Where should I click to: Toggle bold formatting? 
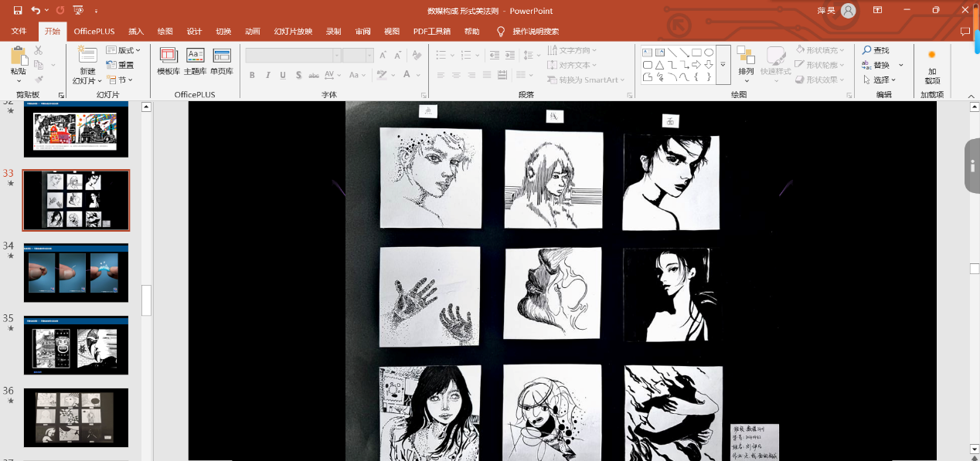252,75
